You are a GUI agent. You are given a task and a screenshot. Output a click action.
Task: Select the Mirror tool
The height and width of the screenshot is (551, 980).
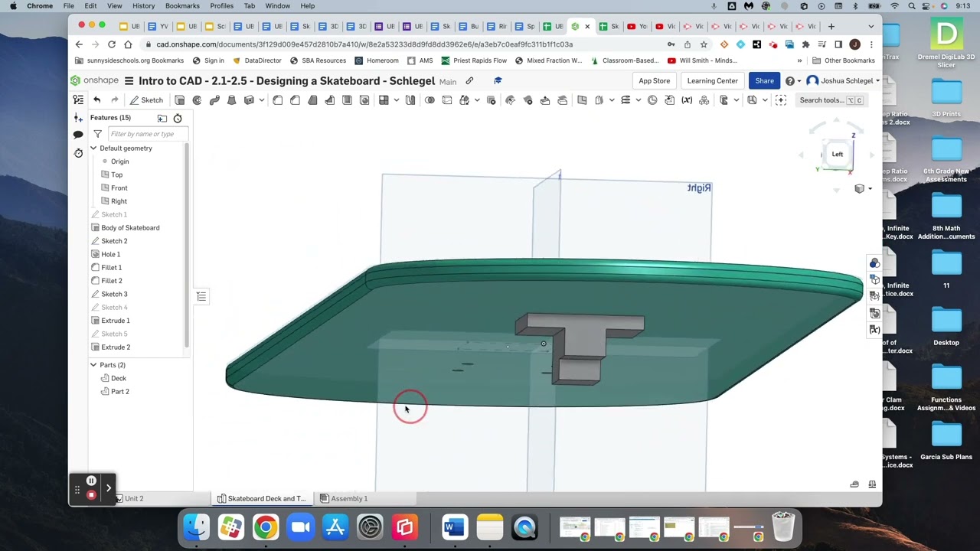pos(410,100)
